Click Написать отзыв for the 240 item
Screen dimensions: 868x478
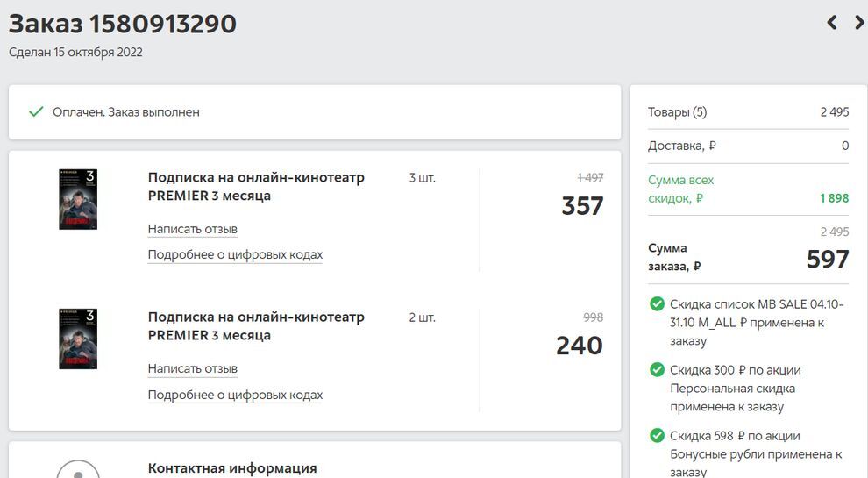(x=193, y=368)
